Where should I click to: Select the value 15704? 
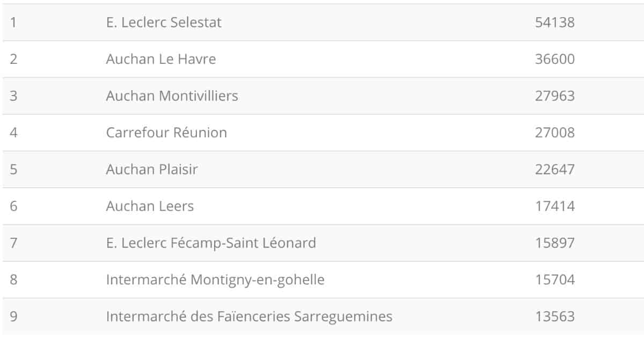click(x=555, y=280)
